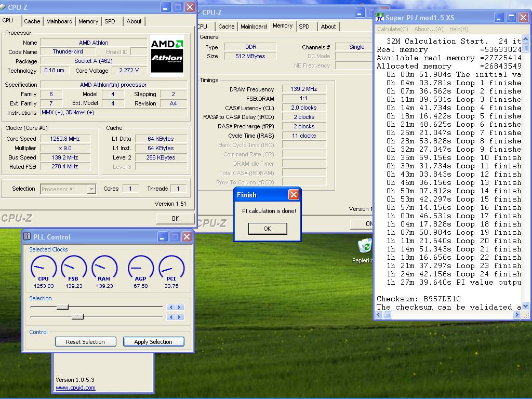Open About tab in the CPU-Z Memory window
The image size is (532, 399).
pos(328,26)
